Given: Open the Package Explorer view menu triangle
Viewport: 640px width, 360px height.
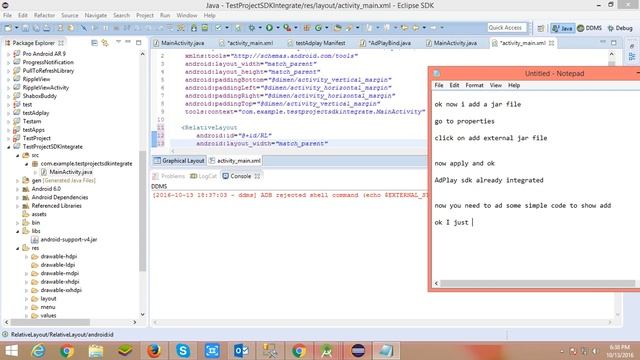Looking at the screenshot, I should point(118,42).
